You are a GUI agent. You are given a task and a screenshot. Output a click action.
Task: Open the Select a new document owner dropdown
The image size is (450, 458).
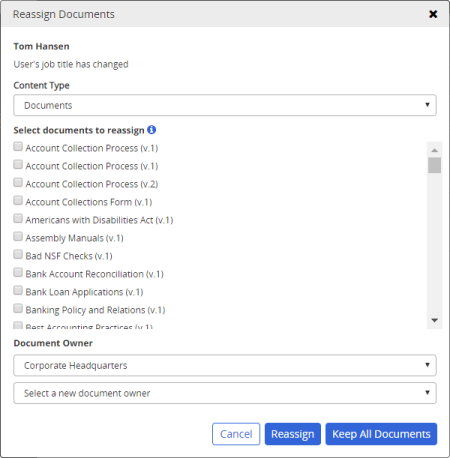tap(225, 393)
